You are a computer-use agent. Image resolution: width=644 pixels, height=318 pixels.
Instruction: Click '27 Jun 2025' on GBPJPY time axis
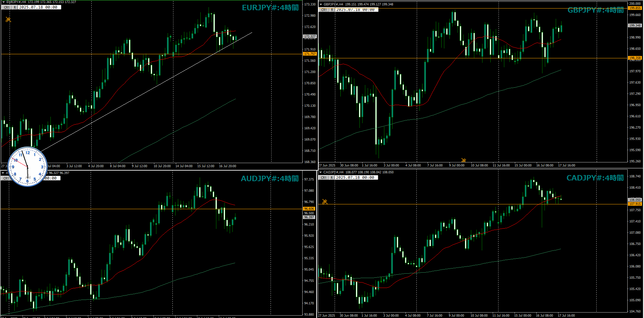click(327, 165)
